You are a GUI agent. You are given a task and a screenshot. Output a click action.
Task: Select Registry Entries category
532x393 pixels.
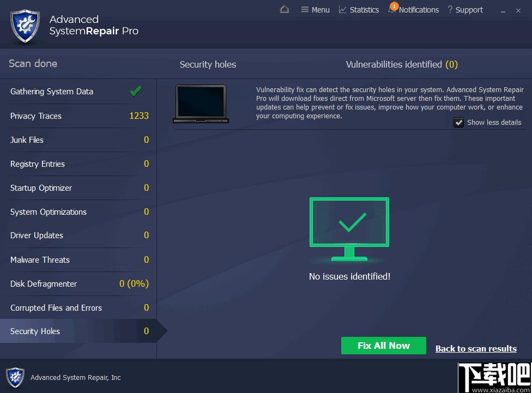click(78, 164)
